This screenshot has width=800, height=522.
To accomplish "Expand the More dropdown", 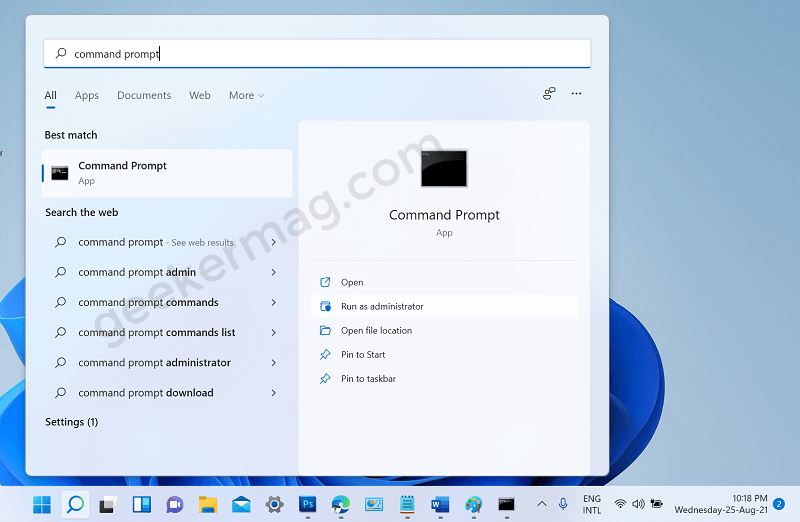I will [246, 95].
